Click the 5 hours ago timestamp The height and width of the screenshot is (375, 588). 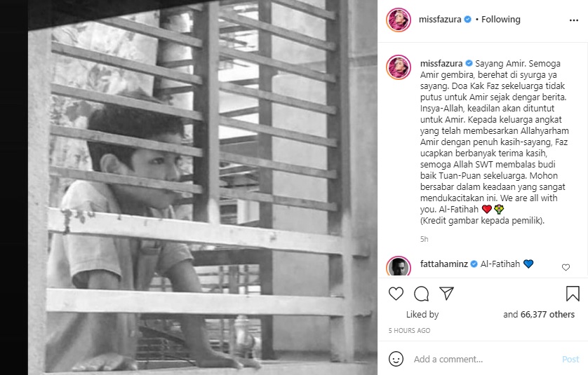(409, 330)
